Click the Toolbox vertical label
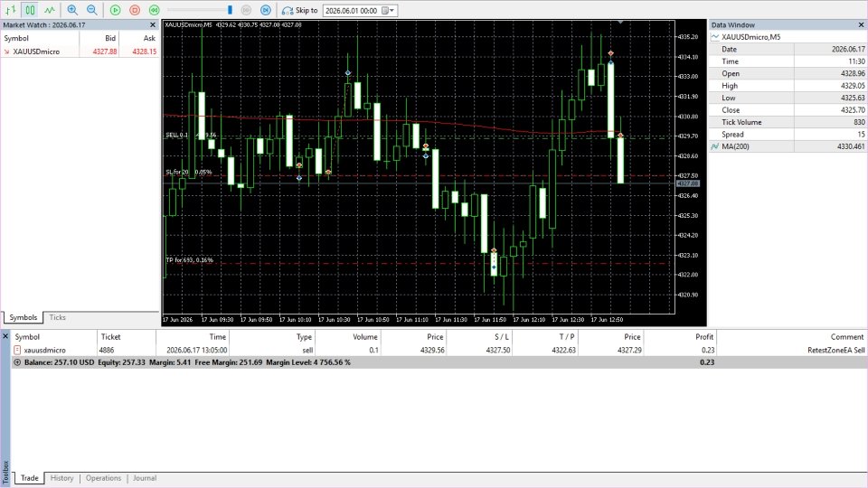The image size is (868, 488). coord(5,471)
